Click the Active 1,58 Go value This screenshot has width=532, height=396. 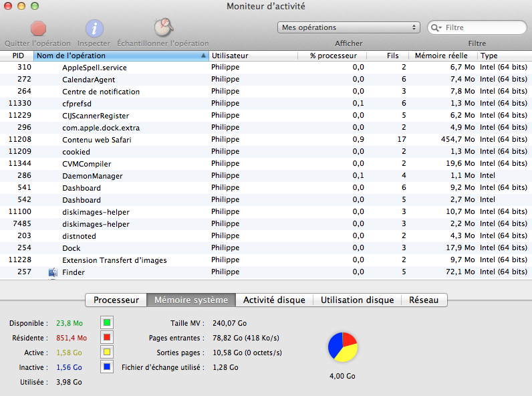70,353
